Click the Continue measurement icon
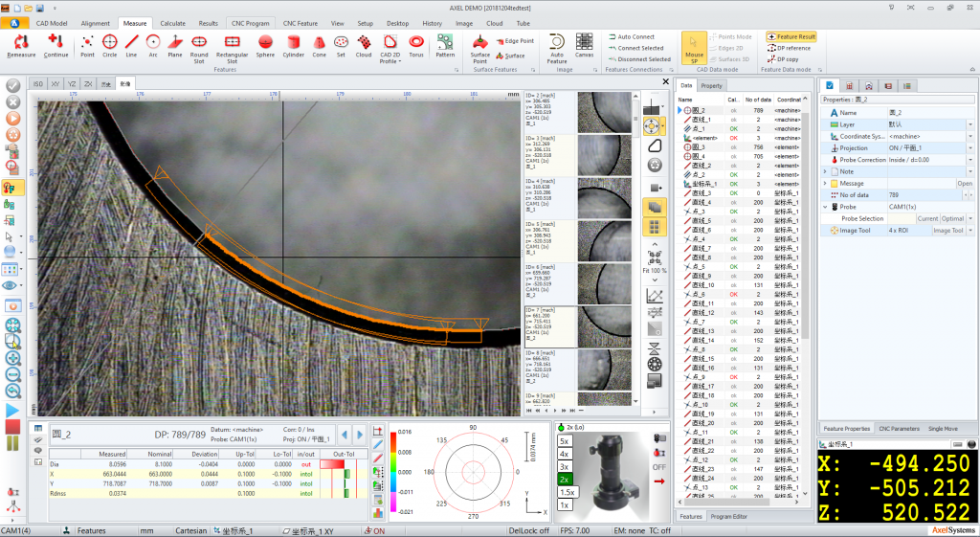Viewport: 980px width, 537px height. [56, 46]
